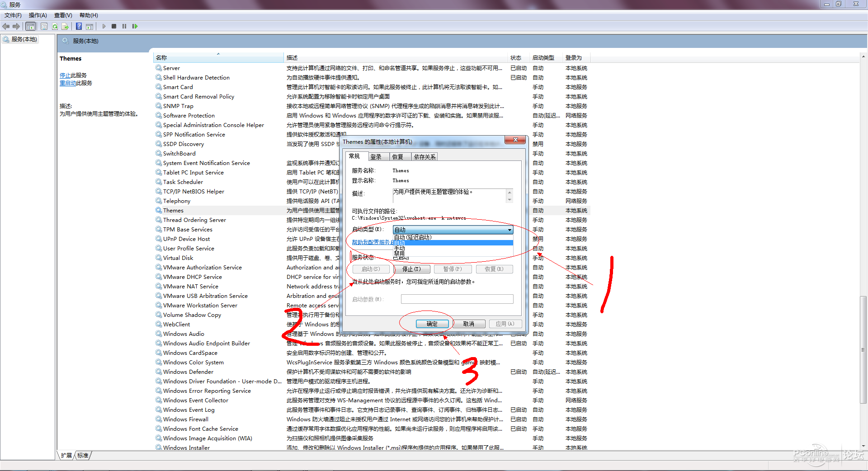Click the gear icon beside WebClient service

159,324
